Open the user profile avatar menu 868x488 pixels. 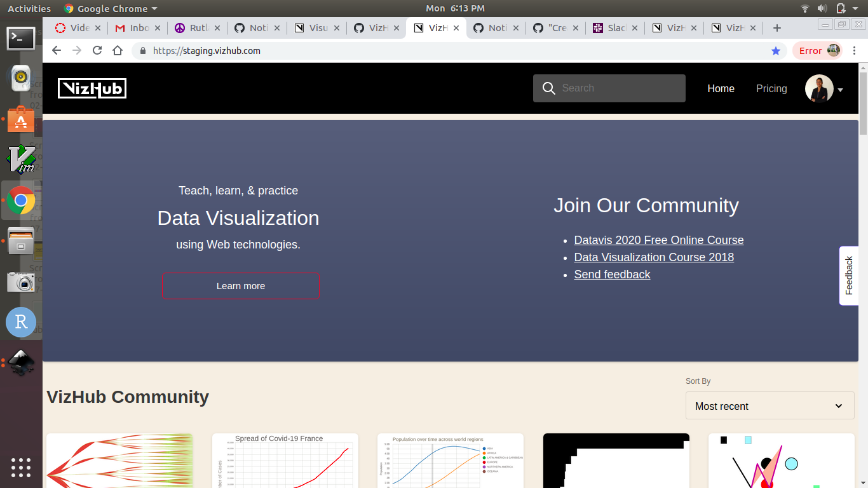pos(819,88)
